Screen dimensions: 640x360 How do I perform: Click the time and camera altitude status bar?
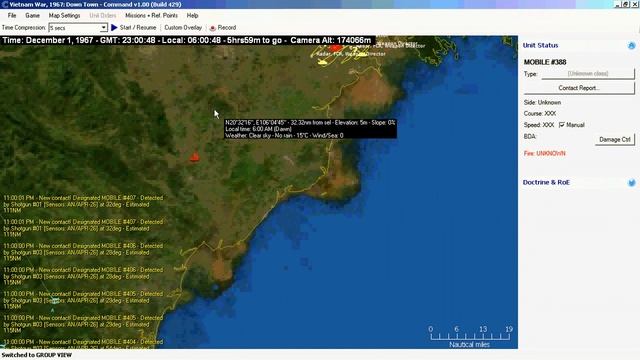coord(187,40)
